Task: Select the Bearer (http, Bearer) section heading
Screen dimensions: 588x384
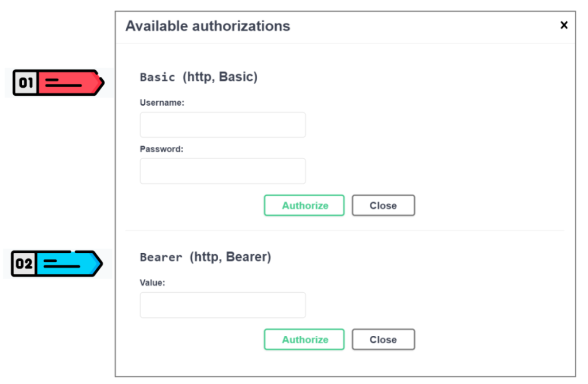Action: [x=206, y=257]
